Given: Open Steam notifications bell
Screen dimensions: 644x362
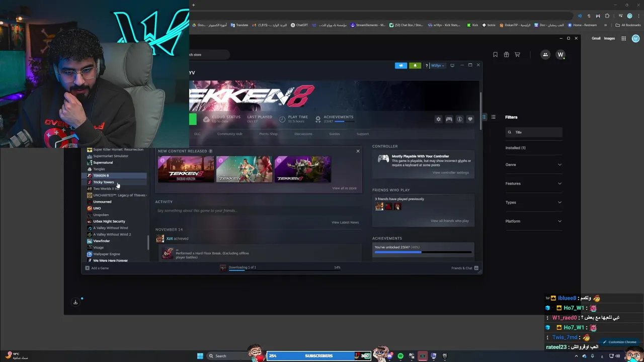Looking at the screenshot, I should [x=415, y=65].
